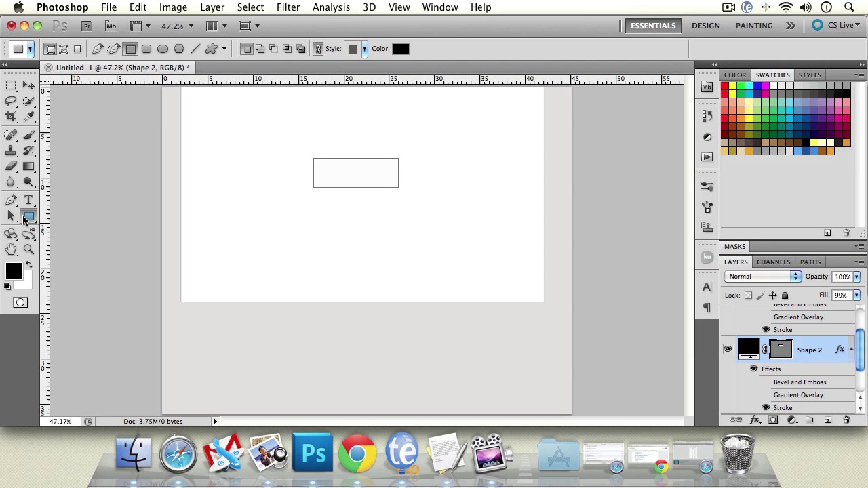Switch to the Channels tab
868x488 pixels.
773,262
